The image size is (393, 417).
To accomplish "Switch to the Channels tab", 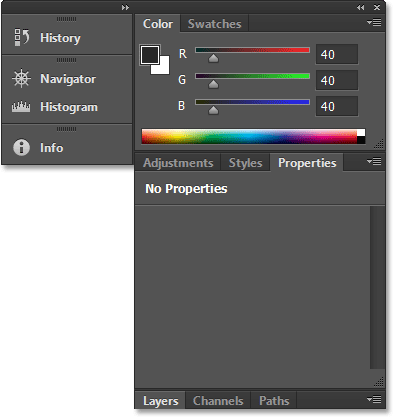I will pyautogui.click(x=218, y=401).
